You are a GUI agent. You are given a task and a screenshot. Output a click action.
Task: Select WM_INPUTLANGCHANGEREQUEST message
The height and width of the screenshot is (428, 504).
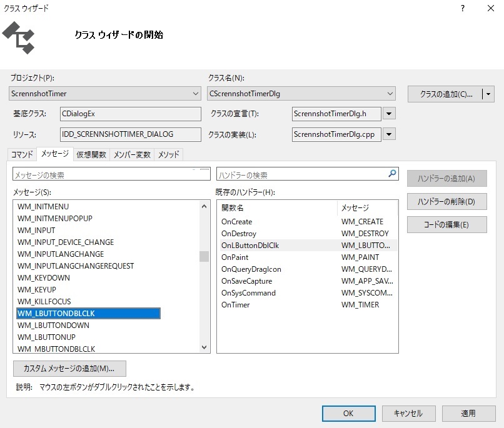pos(76,266)
